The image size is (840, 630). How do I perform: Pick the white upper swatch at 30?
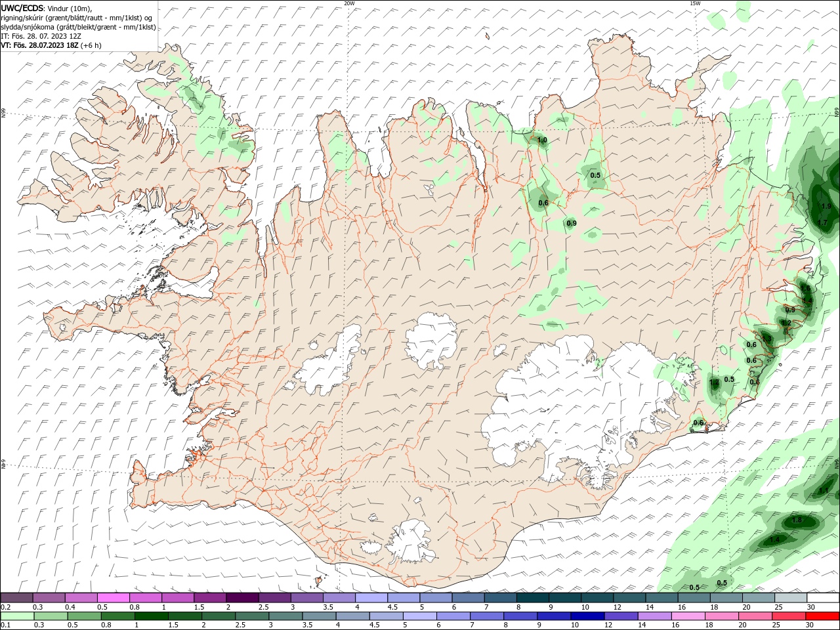point(823,598)
